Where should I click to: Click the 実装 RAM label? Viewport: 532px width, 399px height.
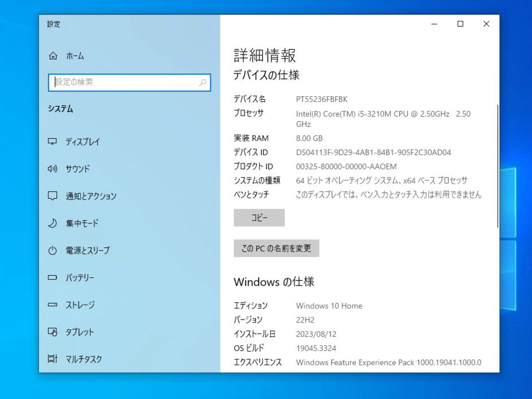(x=251, y=138)
